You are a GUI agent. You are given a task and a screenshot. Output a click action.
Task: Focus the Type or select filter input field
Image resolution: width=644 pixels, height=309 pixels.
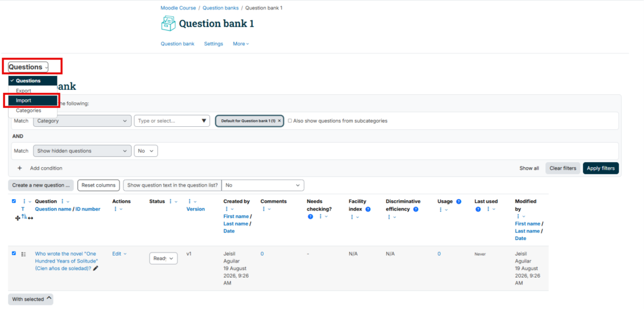172,121
